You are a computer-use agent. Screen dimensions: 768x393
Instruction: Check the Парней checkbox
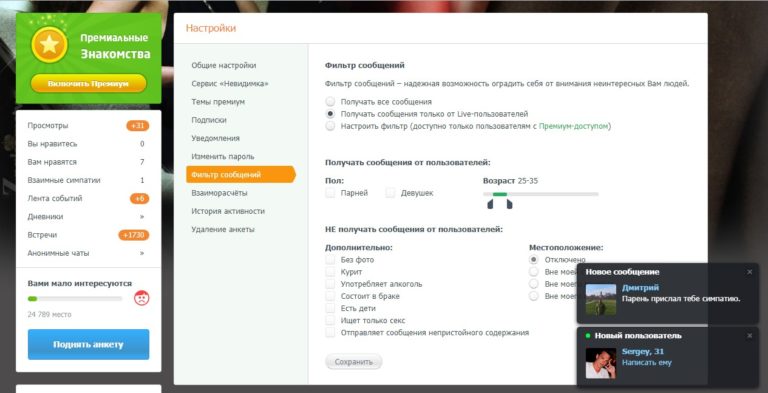point(331,193)
